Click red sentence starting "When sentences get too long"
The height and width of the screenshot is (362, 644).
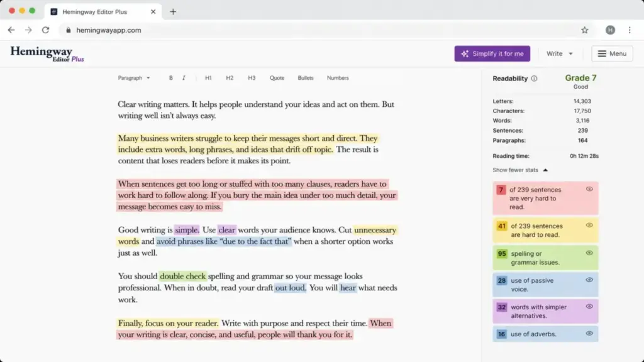257,195
